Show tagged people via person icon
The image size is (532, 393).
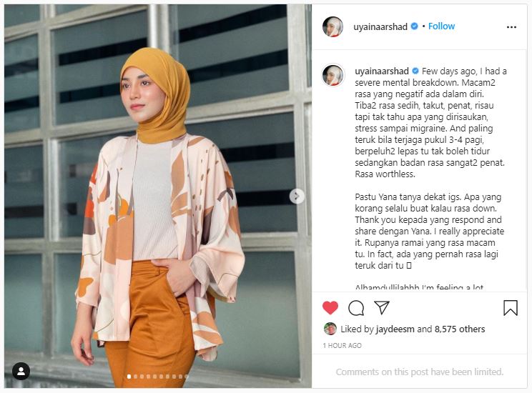(x=21, y=371)
